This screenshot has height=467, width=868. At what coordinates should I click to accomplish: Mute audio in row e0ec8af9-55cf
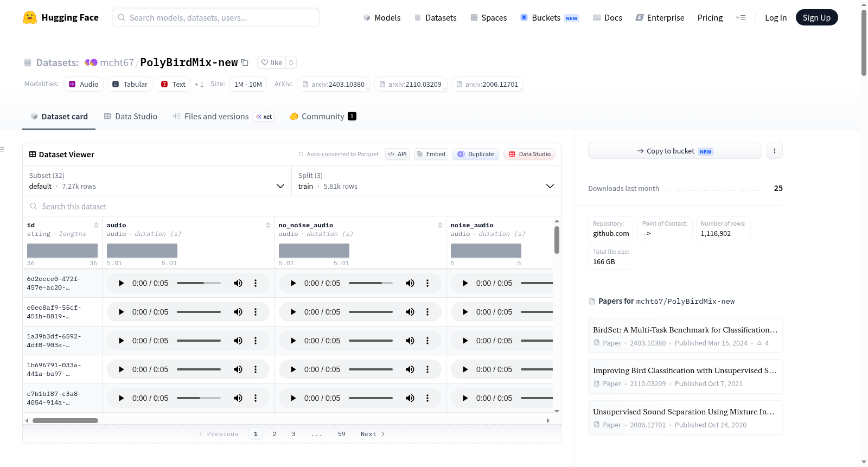pos(238,312)
